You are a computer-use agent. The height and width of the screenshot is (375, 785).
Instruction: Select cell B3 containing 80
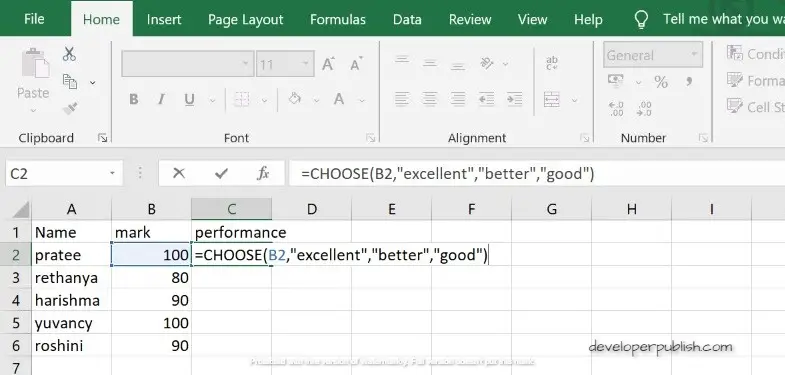(x=151, y=278)
